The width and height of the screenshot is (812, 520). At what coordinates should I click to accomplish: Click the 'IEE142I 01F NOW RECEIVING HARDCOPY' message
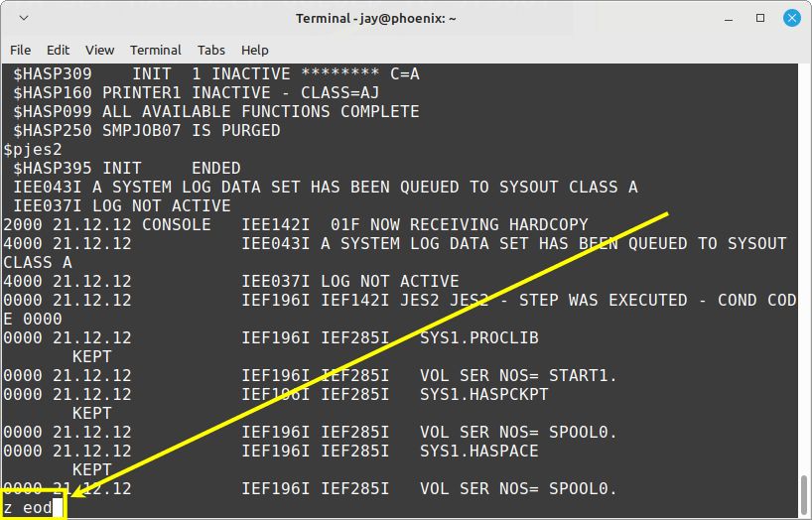coord(415,225)
